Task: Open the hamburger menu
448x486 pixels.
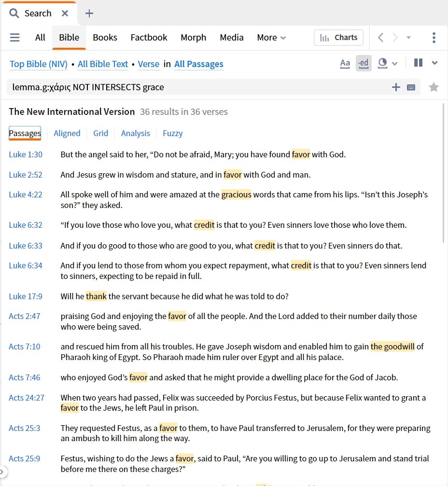Action: (x=14, y=38)
